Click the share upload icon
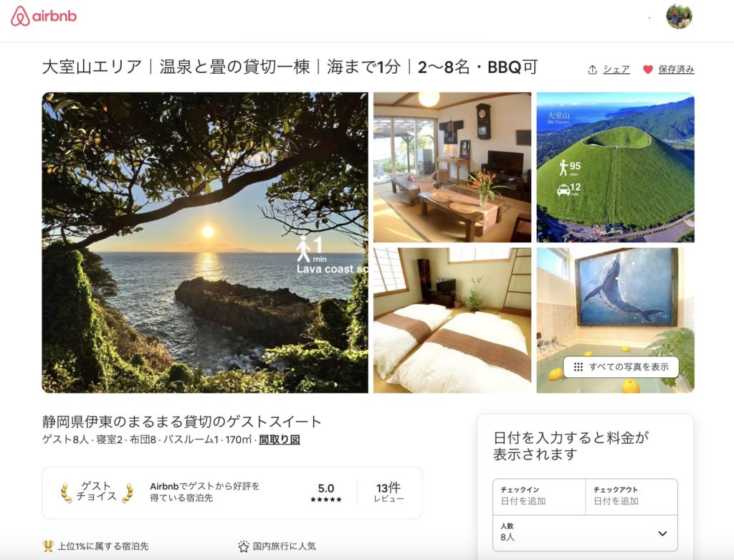Screen dimensions: 734x560 [592, 70]
